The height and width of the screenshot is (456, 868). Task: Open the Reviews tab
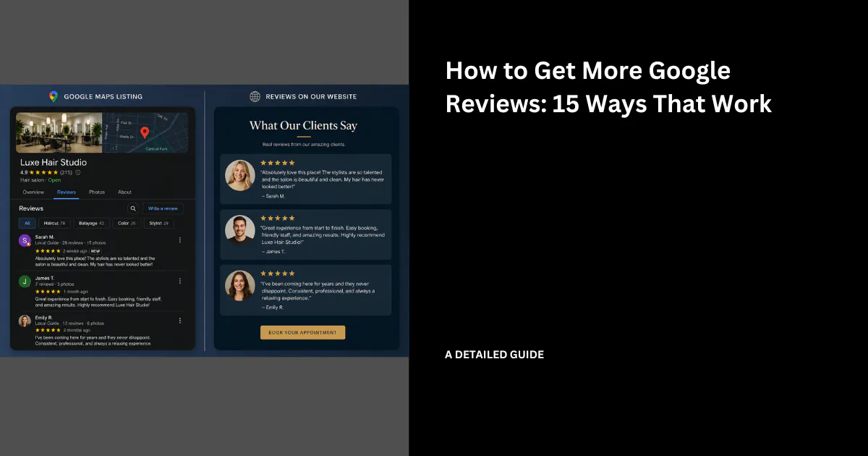coord(67,193)
